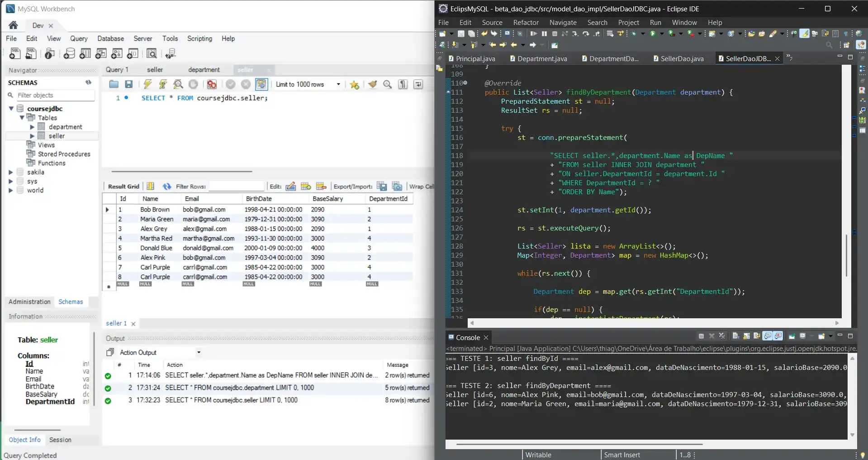Screen dimensions: 868x460
Task: Click the open script folder icon in query toolbar
Action: coord(114,84)
